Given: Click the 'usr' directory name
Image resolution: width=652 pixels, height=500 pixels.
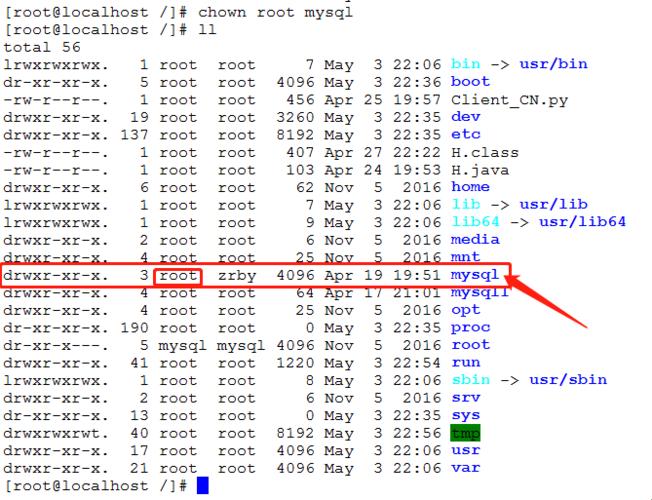Looking at the screenshot, I should pos(466,450).
